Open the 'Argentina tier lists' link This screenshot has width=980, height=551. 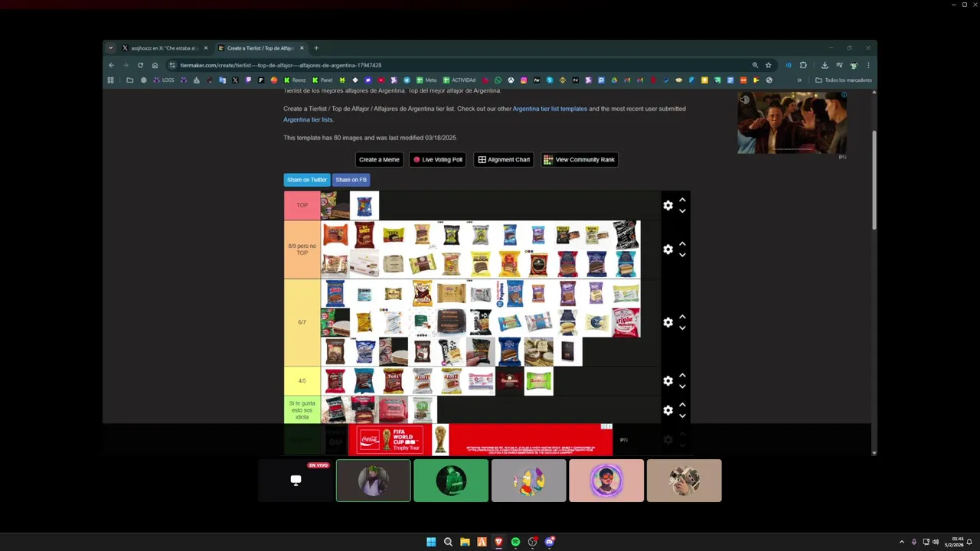[x=308, y=119]
